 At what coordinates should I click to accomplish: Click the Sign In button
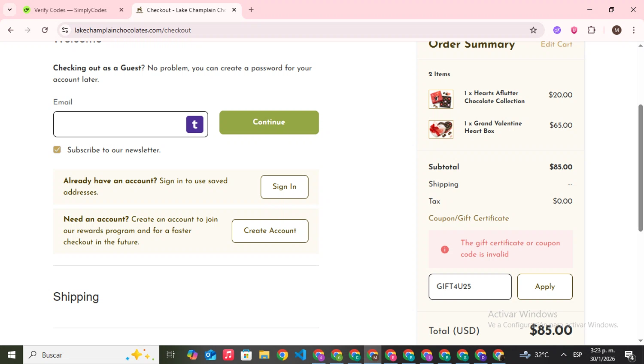284,187
